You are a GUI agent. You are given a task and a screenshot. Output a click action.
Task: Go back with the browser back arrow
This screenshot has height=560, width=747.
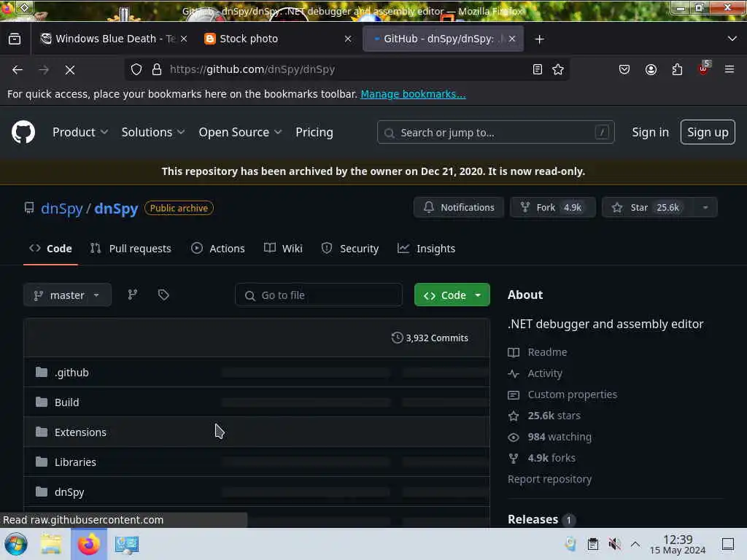coord(18,70)
